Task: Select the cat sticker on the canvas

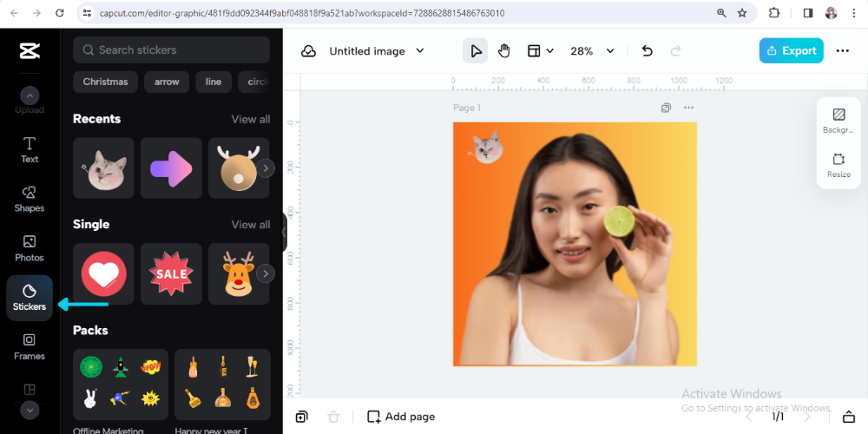Action: (x=487, y=148)
